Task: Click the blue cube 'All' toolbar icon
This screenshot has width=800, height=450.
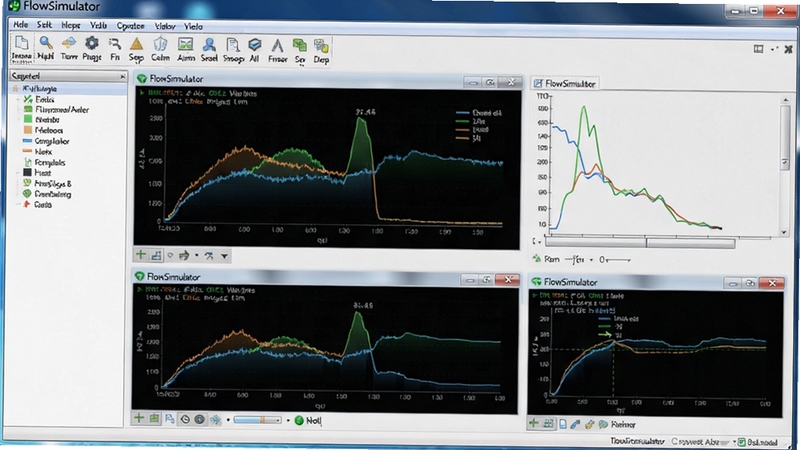Action: click(x=255, y=45)
